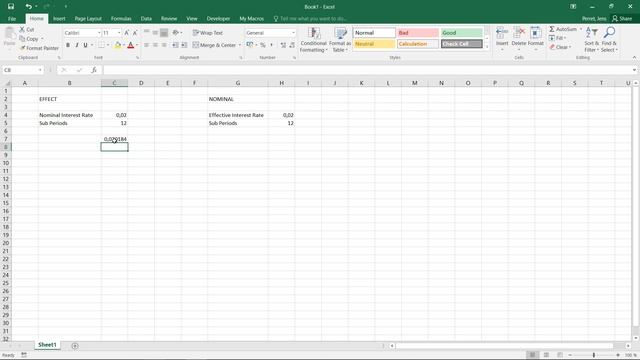Activate the Format Painter brush
This screenshot has height=360, width=640.
[39, 48]
